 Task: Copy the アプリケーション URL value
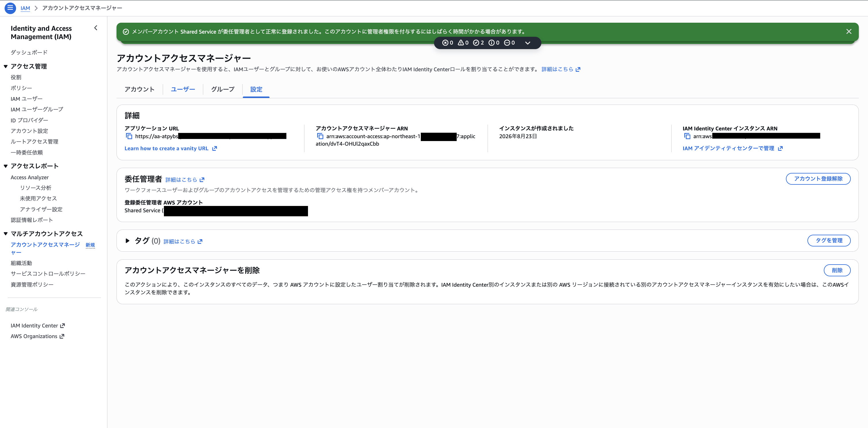coord(129,136)
